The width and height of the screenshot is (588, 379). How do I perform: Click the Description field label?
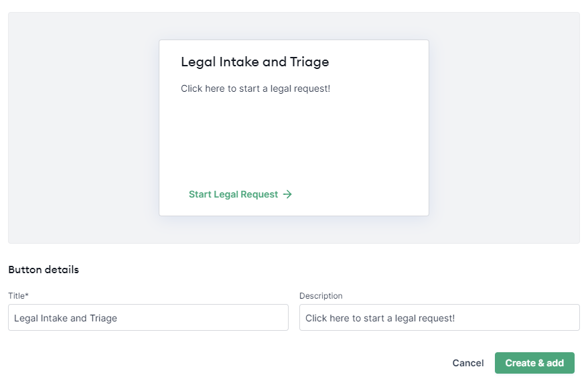click(x=321, y=296)
